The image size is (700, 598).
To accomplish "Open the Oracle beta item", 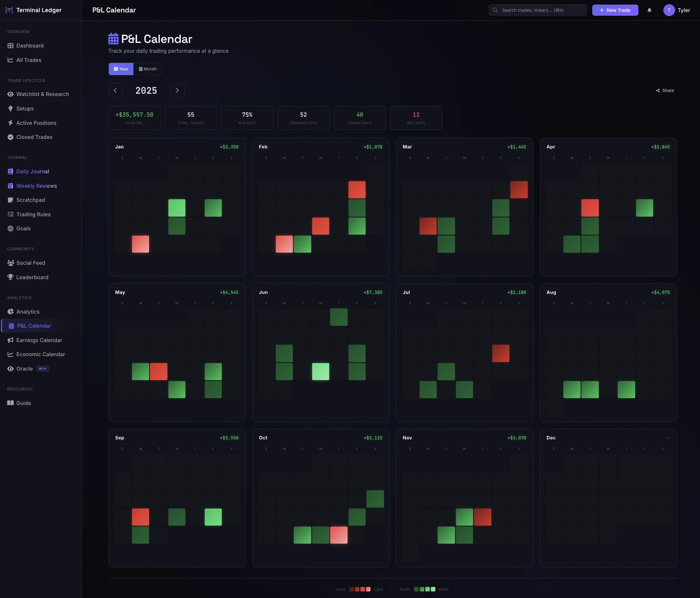I will point(25,369).
